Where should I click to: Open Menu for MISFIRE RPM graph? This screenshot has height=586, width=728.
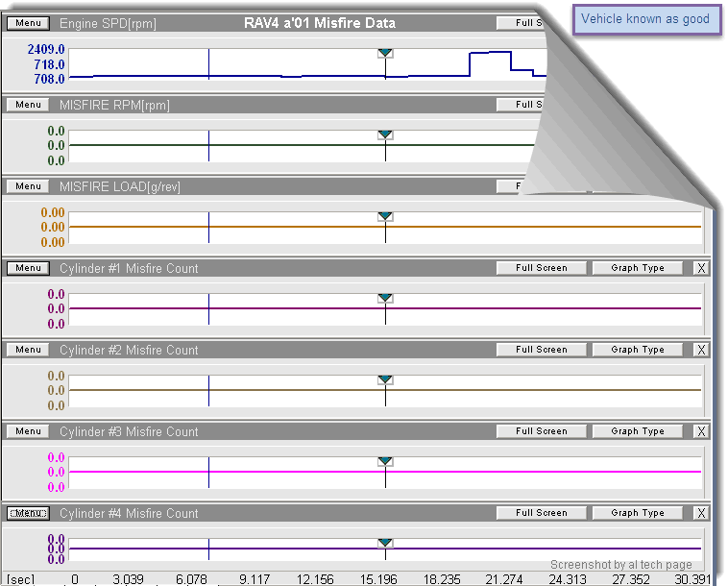click(28, 105)
